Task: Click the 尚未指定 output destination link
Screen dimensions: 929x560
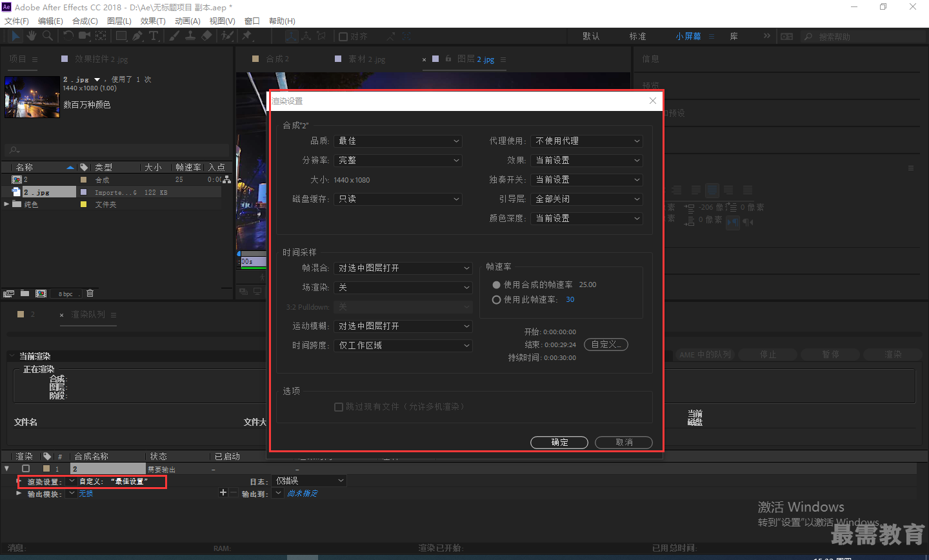Action: (x=303, y=494)
